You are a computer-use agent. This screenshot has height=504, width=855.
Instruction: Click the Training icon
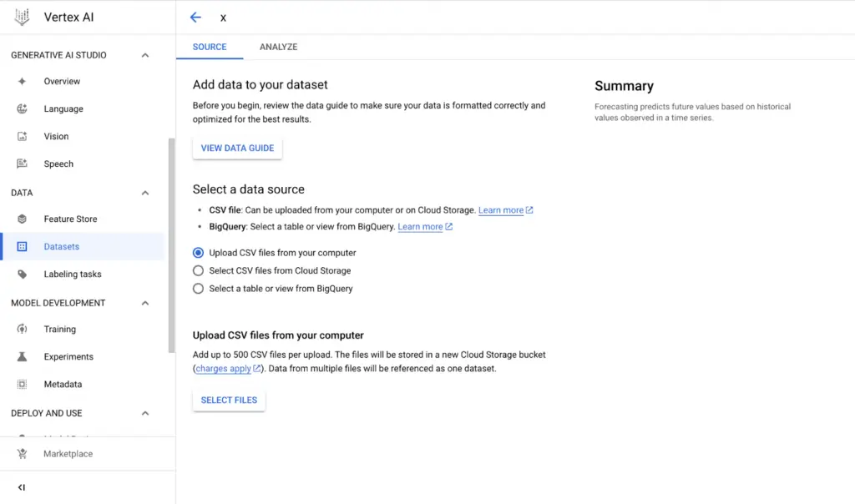(x=22, y=329)
